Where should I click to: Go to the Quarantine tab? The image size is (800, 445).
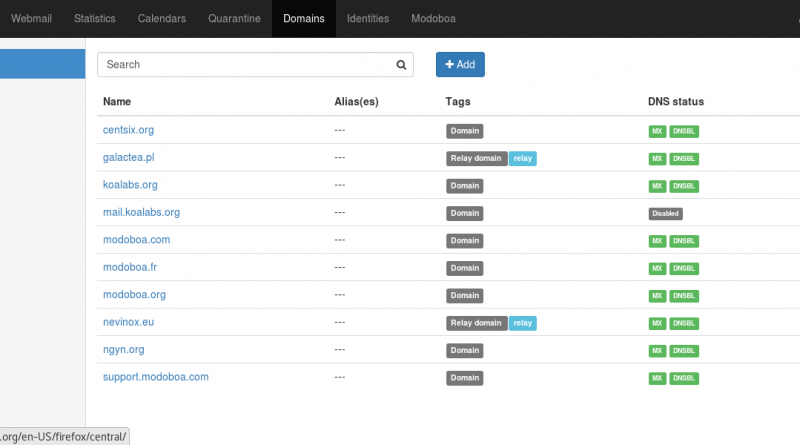pyautogui.click(x=234, y=19)
